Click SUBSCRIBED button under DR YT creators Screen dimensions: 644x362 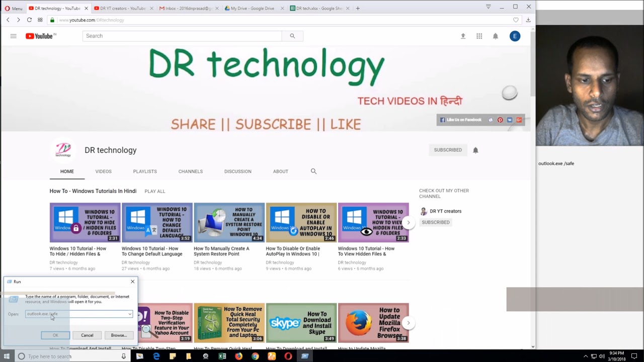pos(436,222)
